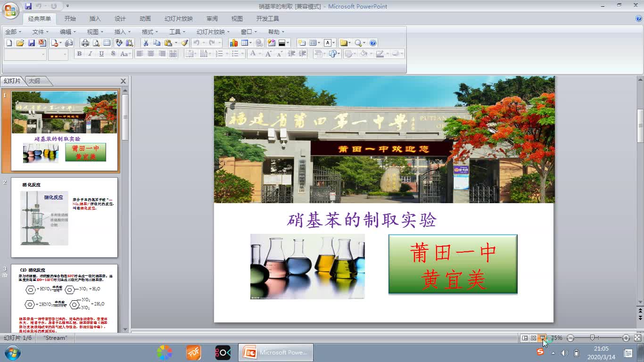Show hidden tray icons arrow
644x362 pixels.
pyautogui.click(x=553, y=353)
